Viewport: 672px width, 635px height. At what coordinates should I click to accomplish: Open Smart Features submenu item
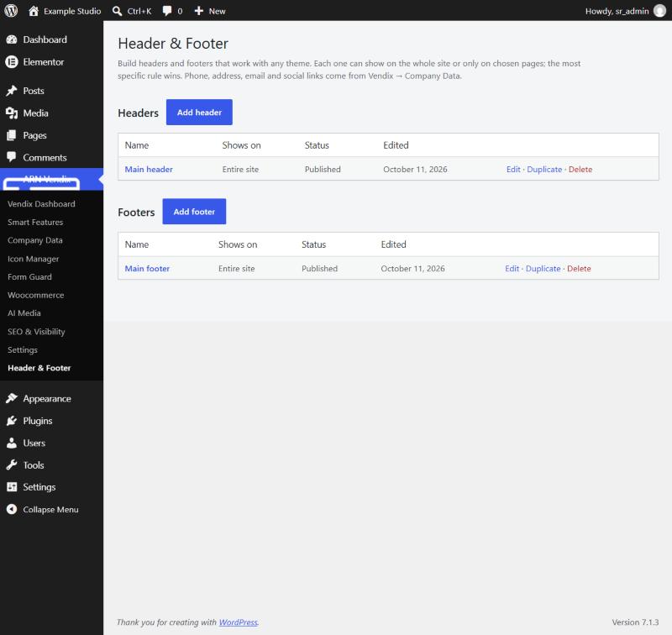click(x=35, y=222)
